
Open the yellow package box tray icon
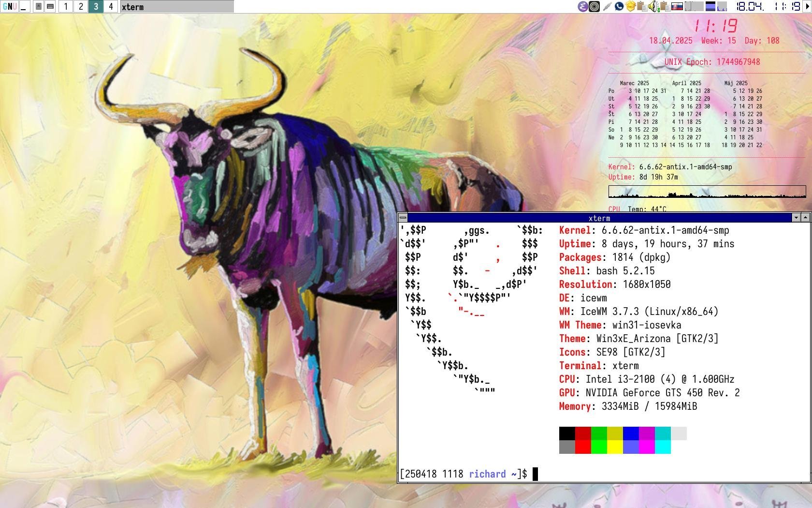pyautogui.click(x=631, y=6)
